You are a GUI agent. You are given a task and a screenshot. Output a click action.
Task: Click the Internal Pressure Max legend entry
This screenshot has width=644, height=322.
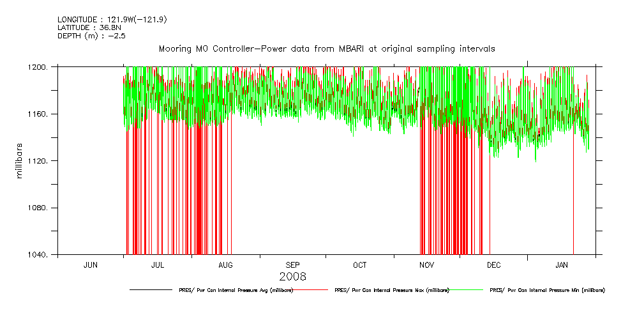pyautogui.click(x=391, y=290)
